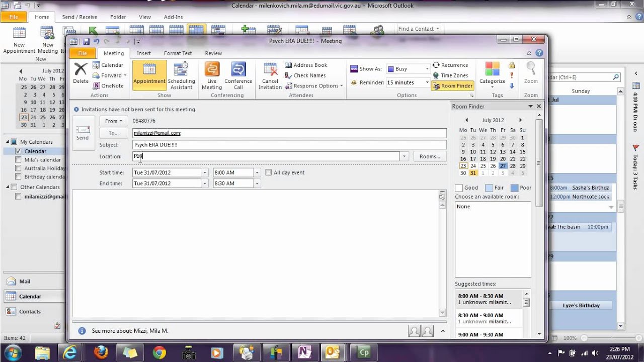Delete the meeting with the Delete icon
Screen dimensions: 644x362
pyautogui.click(x=80, y=73)
